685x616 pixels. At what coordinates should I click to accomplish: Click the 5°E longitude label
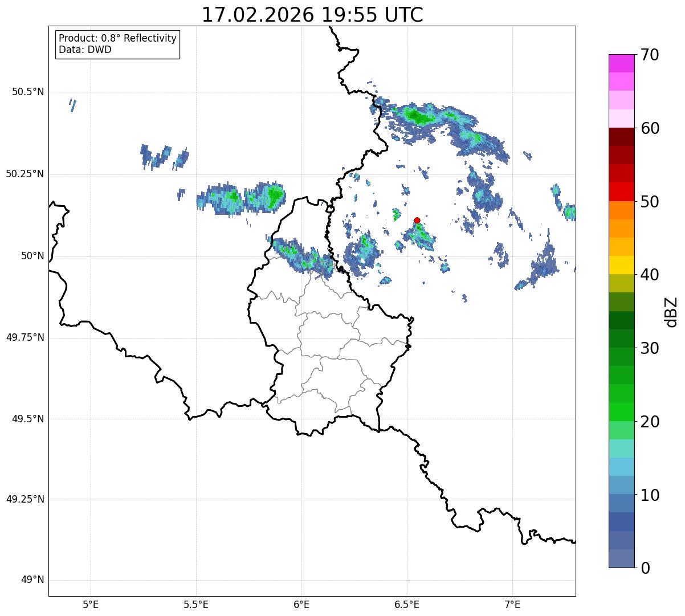click(91, 605)
